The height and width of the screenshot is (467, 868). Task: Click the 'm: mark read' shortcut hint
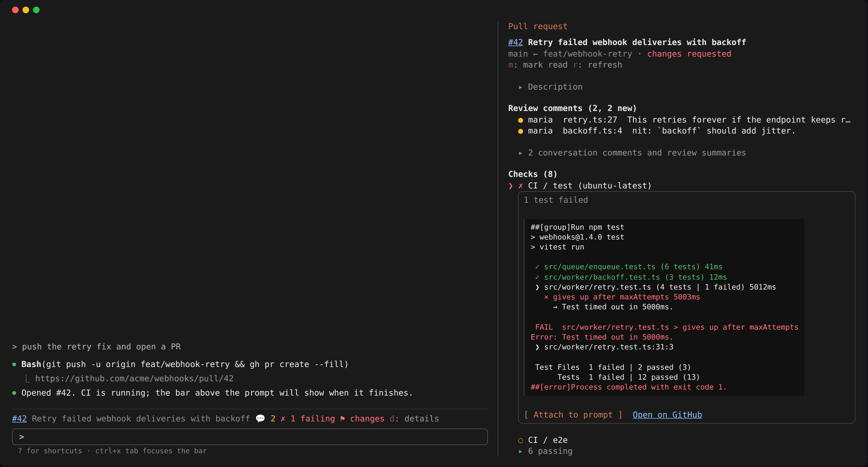(x=538, y=65)
